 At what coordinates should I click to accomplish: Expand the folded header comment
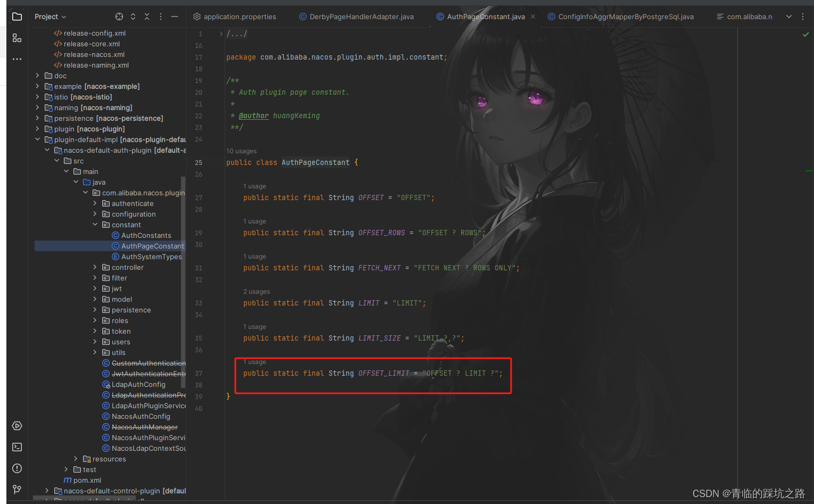click(x=221, y=34)
